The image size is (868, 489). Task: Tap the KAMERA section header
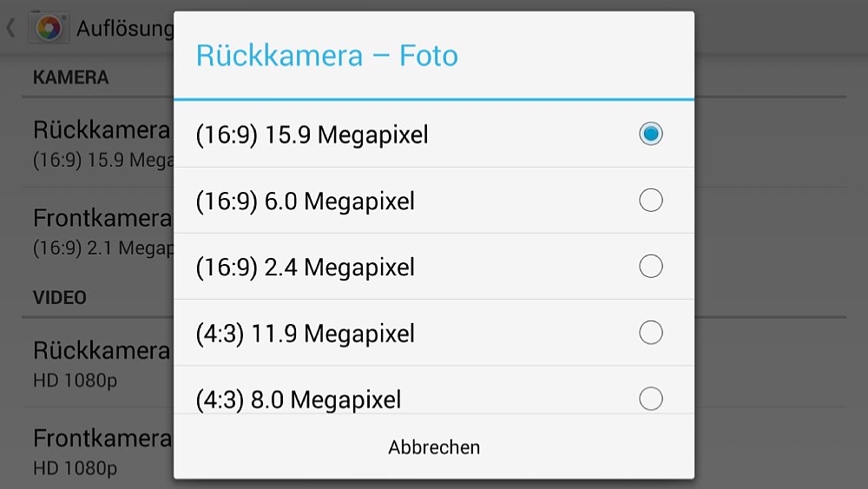(x=71, y=77)
